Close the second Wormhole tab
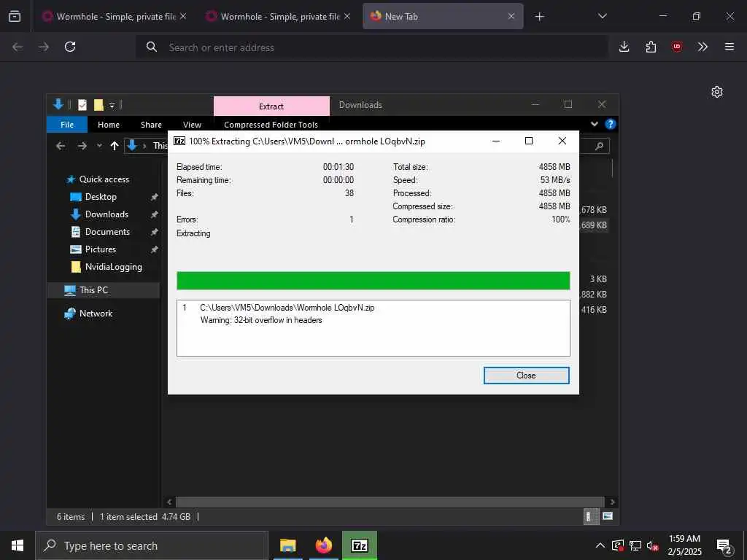The height and width of the screenshot is (560, 747). coord(347,16)
